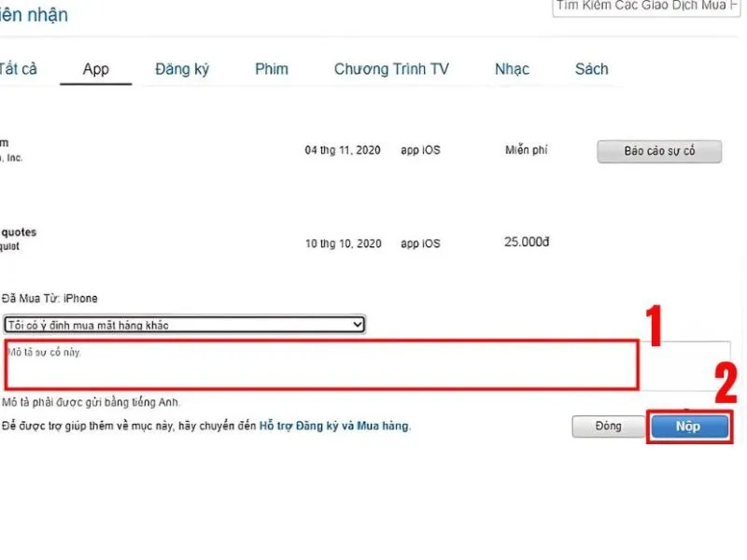Focus the Mô tả sự cố này text box
This screenshot has height=560, width=747.
pyautogui.click(x=367, y=365)
